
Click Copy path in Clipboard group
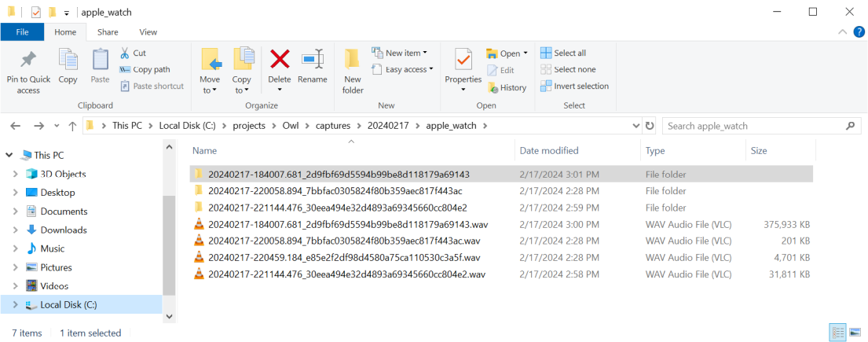tap(145, 70)
